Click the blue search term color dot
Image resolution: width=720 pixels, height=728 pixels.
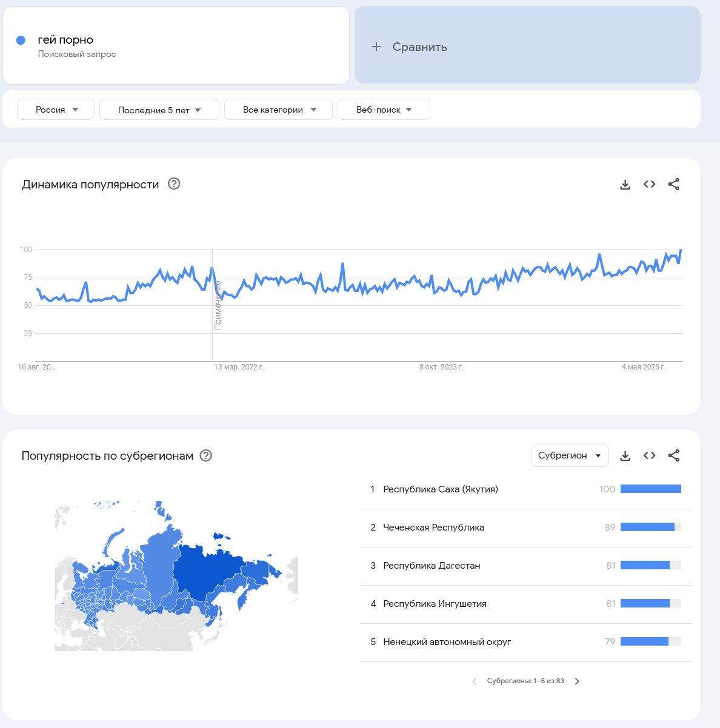click(21, 40)
